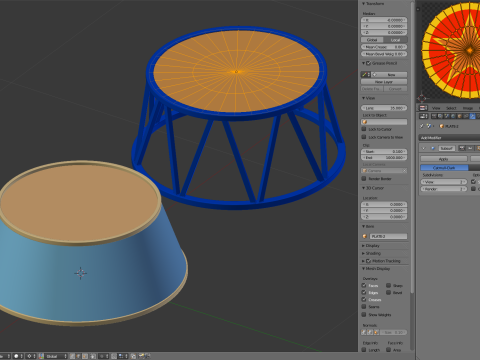This screenshot has height=360, width=480.
Task: Select Global transform space button
Action: click(372, 40)
